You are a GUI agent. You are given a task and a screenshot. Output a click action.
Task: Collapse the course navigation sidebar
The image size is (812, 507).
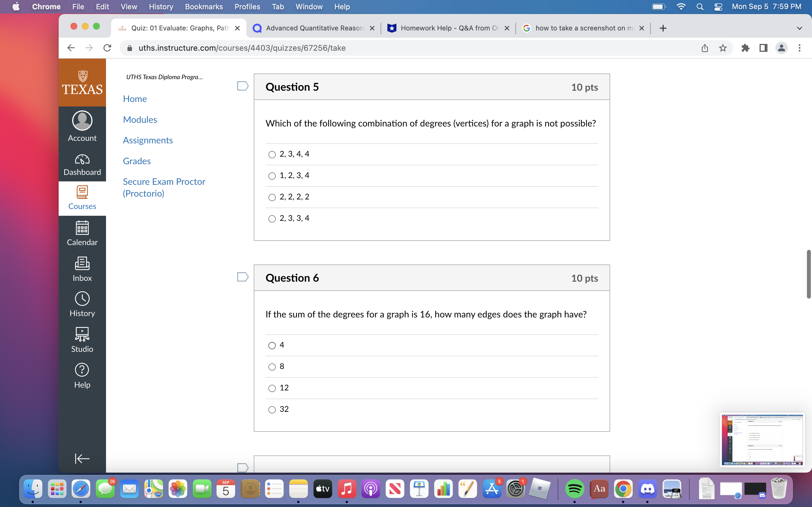(82, 458)
